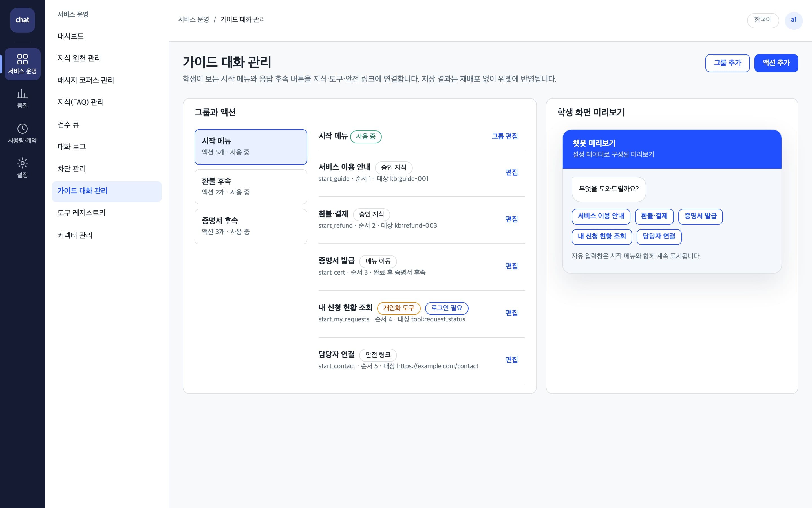Screen dimensions: 812x508
Task: Select 가이드 대화 관리 menu item
Action: pyautogui.click(x=107, y=191)
